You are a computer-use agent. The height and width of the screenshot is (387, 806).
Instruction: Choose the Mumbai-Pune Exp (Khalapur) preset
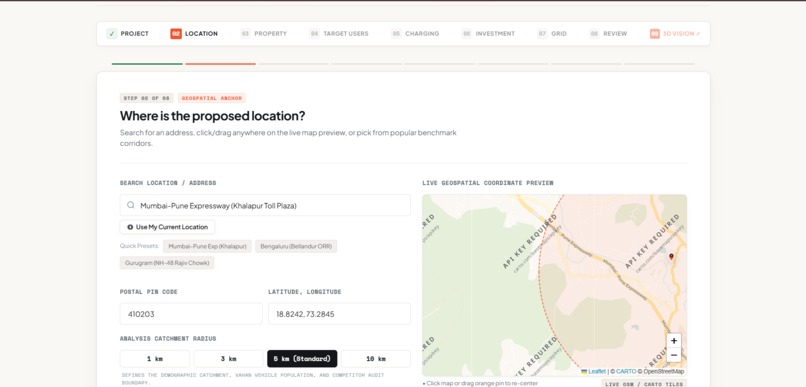207,247
